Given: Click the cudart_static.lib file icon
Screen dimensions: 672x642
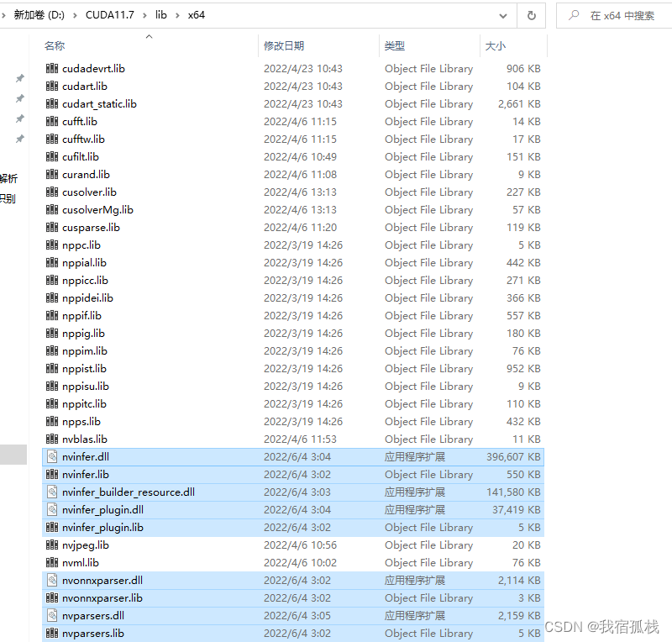Looking at the screenshot, I should click(x=52, y=103).
